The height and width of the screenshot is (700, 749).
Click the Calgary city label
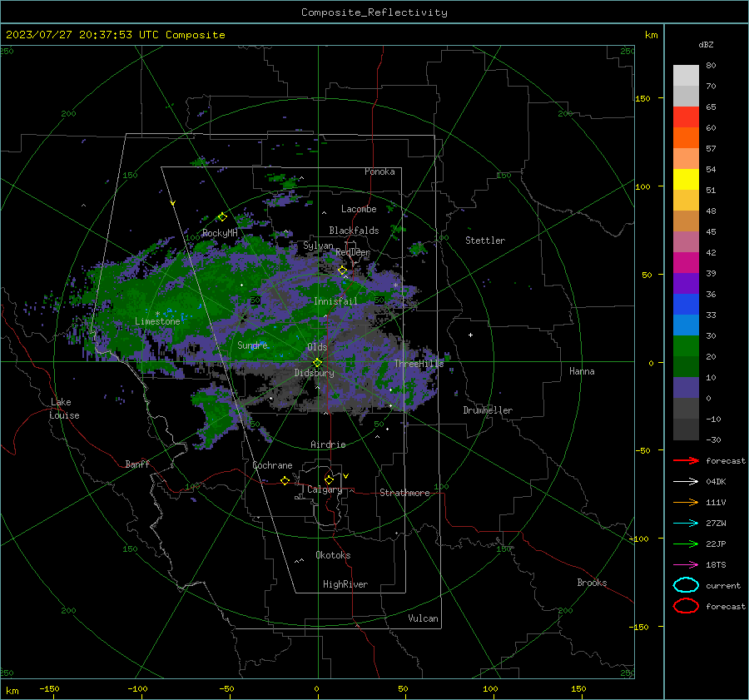(325, 489)
